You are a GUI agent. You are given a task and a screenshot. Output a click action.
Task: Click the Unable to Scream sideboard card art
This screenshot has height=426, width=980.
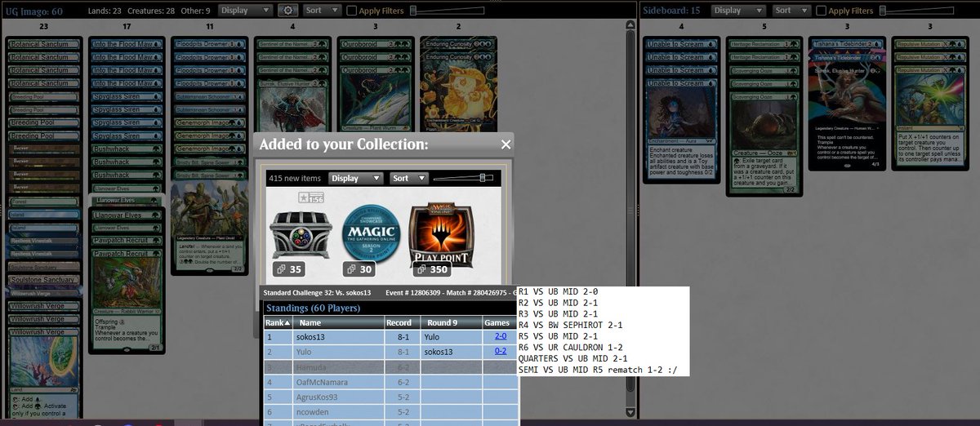[x=681, y=114]
